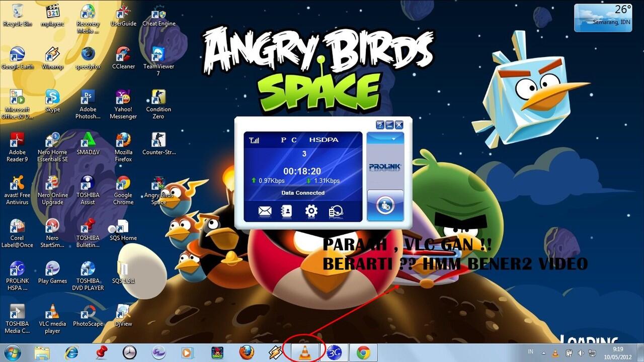
Task: Open the Firefox icon in the taskbar
Action: pos(247,353)
